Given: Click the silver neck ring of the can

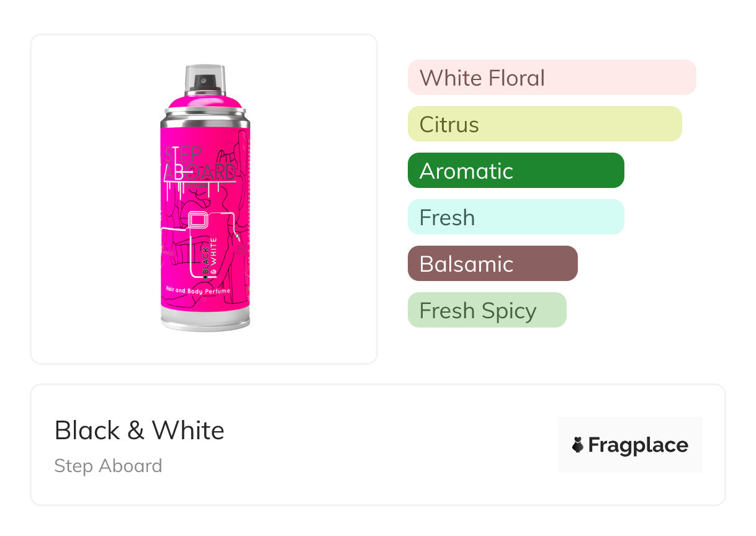Looking at the screenshot, I should click(205, 114).
